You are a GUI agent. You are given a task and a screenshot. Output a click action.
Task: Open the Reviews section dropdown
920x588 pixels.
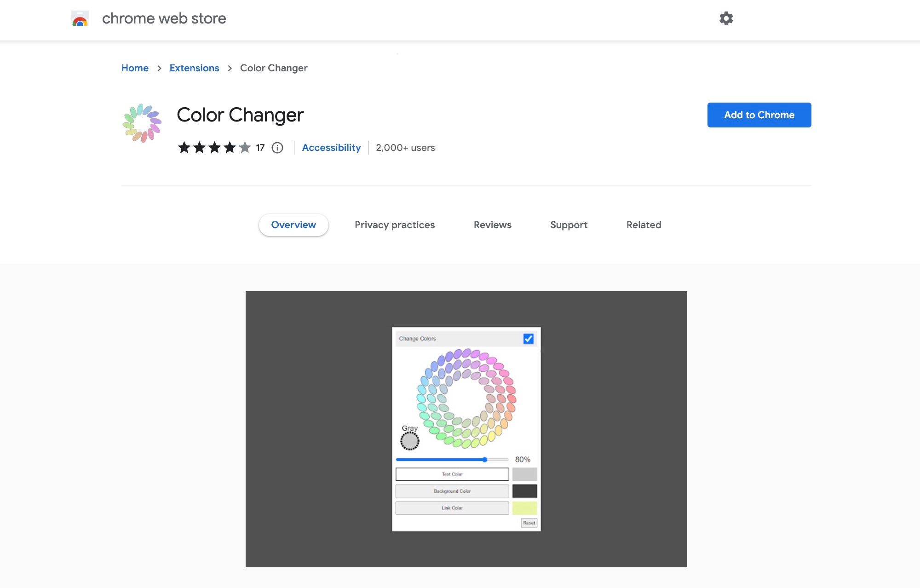click(x=492, y=225)
